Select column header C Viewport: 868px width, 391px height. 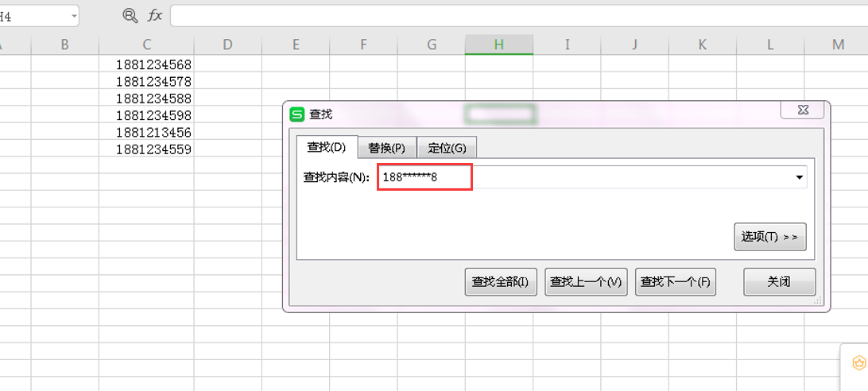point(146,45)
